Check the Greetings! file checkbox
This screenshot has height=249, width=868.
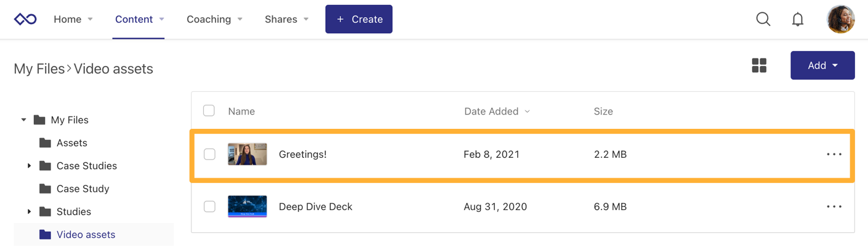click(x=209, y=154)
